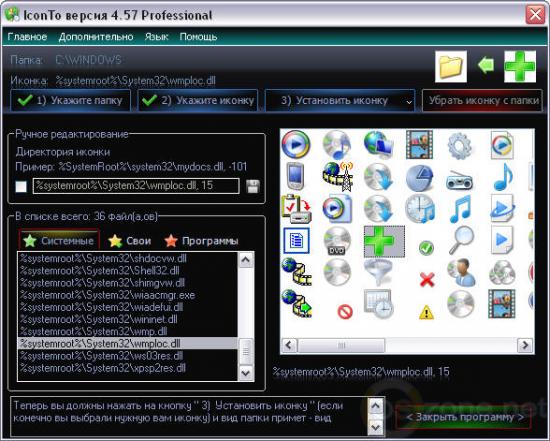Select the CD with music note icon
Screen dimensions: 550x441
tap(337, 145)
